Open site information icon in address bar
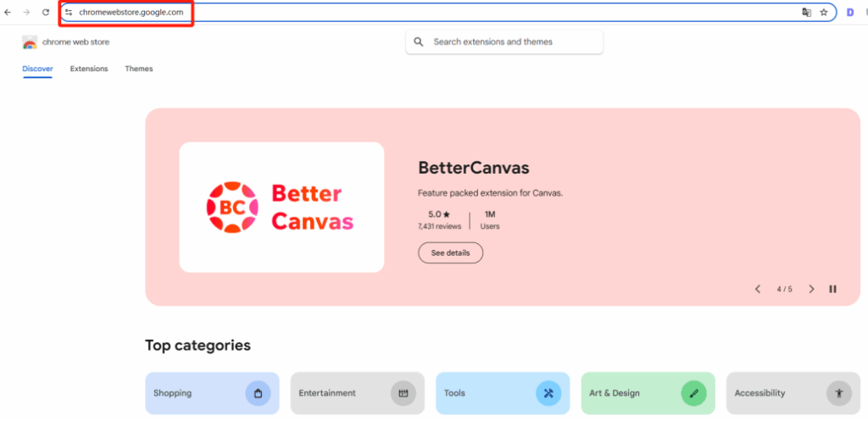The height and width of the screenshot is (421, 868). (x=69, y=12)
